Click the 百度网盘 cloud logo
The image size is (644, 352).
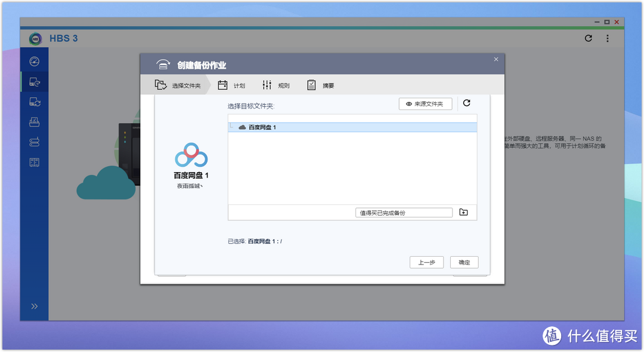[191, 155]
